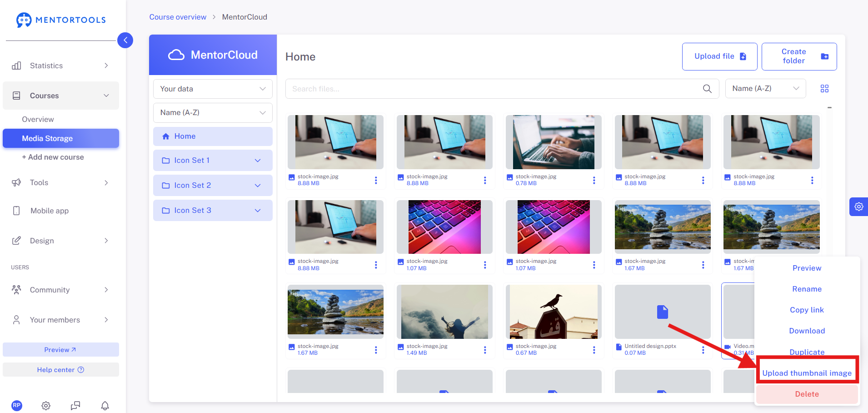Click the sidebar Preview button
This screenshot has height=413, width=868.
tap(61, 350)
